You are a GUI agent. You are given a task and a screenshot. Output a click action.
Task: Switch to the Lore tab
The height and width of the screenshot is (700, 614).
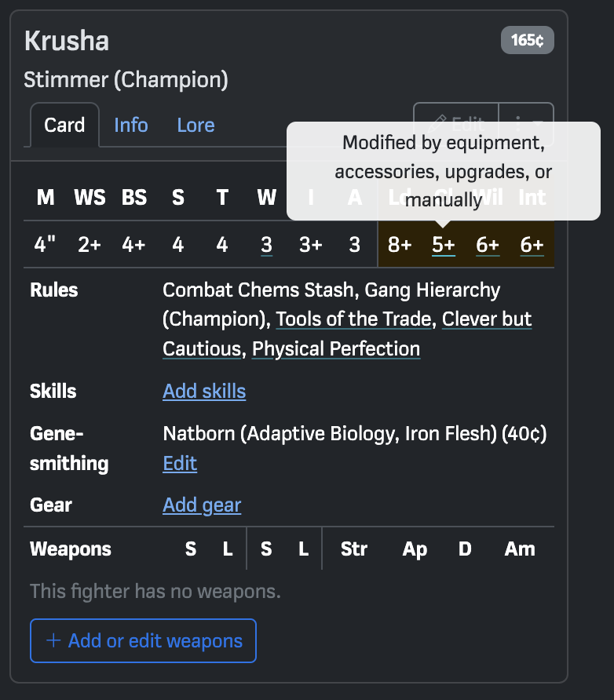[x=196, y=126]
